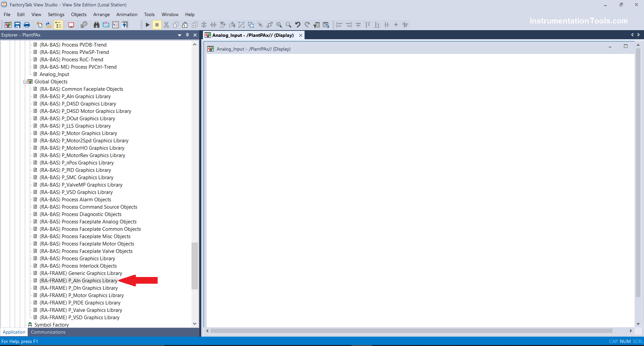Open the Objects menu
The width and height of the screenshot is (644, 346).
(x=79, y=14)
